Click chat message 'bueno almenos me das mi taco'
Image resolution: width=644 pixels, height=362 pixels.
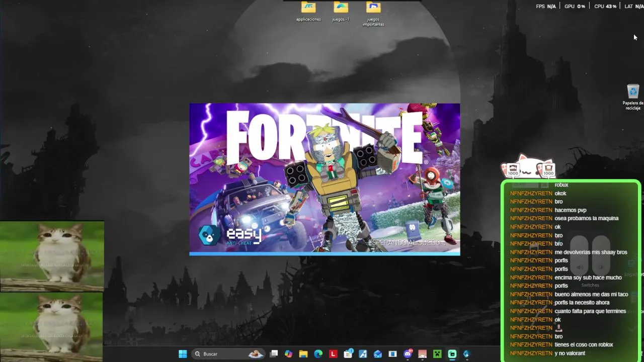(591, 294)
